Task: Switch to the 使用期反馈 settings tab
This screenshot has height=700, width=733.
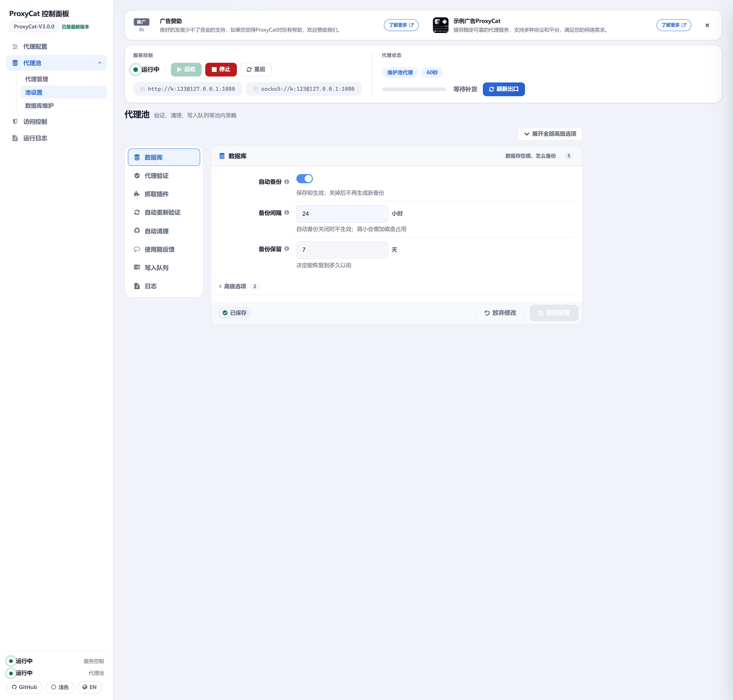Action: pos(164,249)
